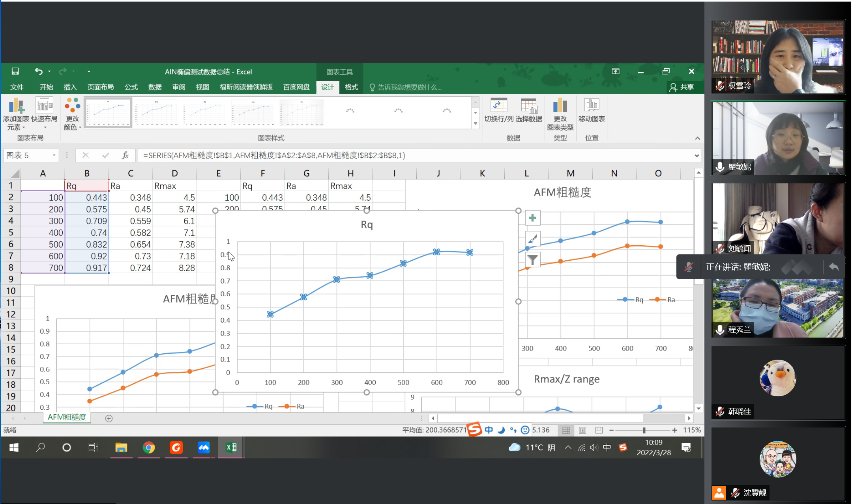Viewport: 852px width, 504px height.
Task: Click the chart elements plus button
Action: coord(533,218)
